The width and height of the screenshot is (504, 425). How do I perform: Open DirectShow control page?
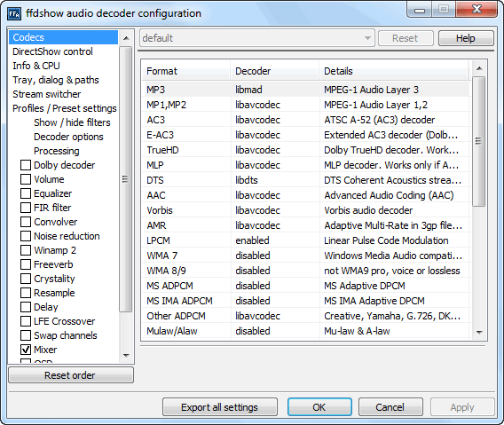coord(52,51)
